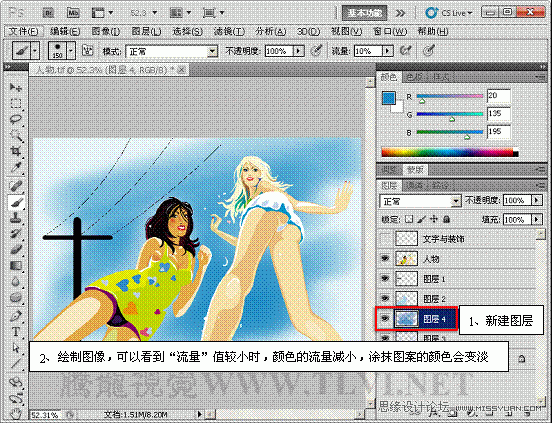Toggle tablet pressure for opacity
Image resolution: width=552 pixels, height=423 pixels.
[316, 51]
